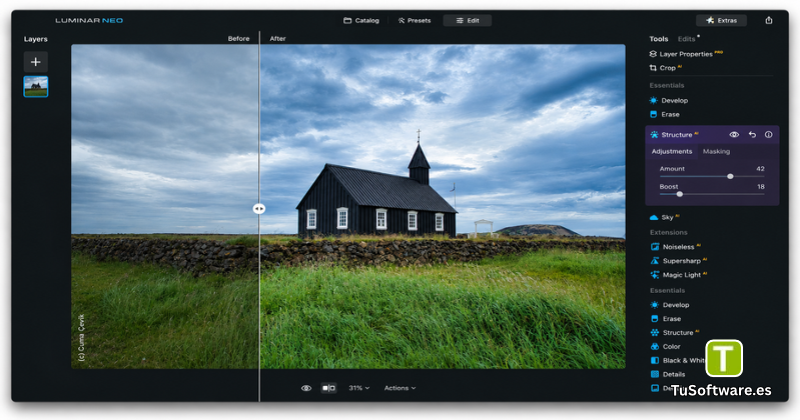
Task: Open the Catalog tab
Action: 361,20
